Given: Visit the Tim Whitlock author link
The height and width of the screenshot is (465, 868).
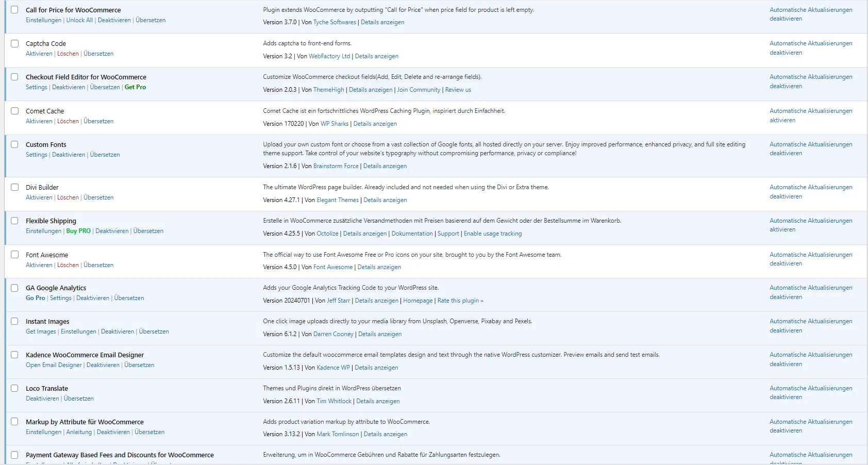Looking at the screenshot, I should (x=334, y=401).
